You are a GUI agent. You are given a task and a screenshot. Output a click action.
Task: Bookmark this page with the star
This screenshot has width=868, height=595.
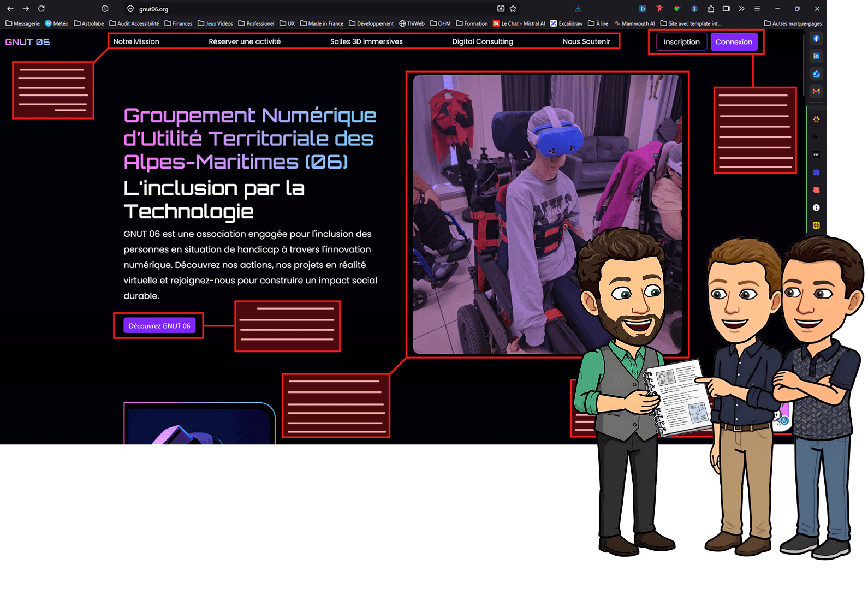513,9
